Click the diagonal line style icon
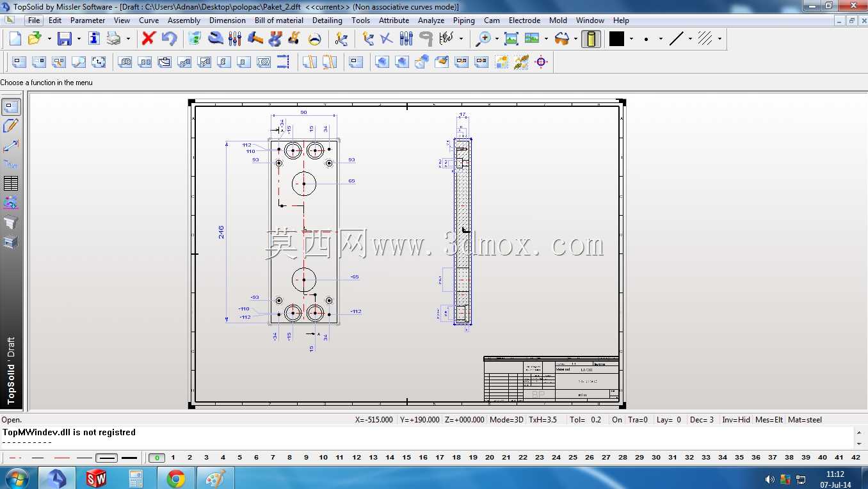This screenshot has height=489, width=868. click(x=677, y=38)
